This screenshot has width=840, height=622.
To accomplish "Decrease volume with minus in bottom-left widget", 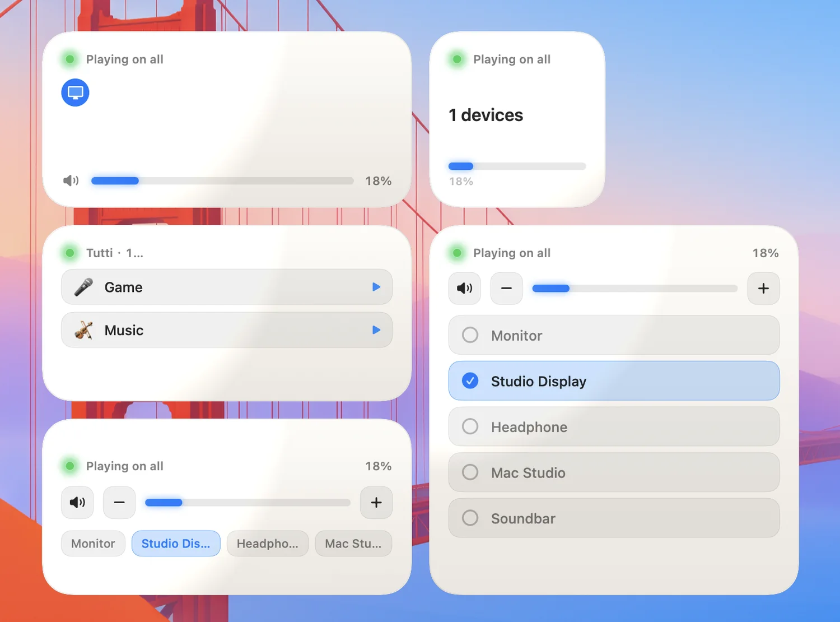I will [x=119, y=502].
